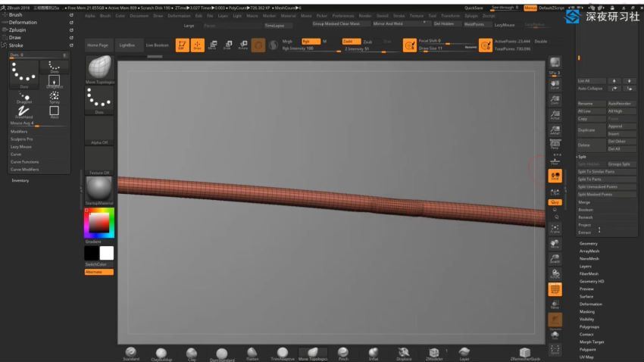Click the AAHalf view icon

[x=555, y=130]
